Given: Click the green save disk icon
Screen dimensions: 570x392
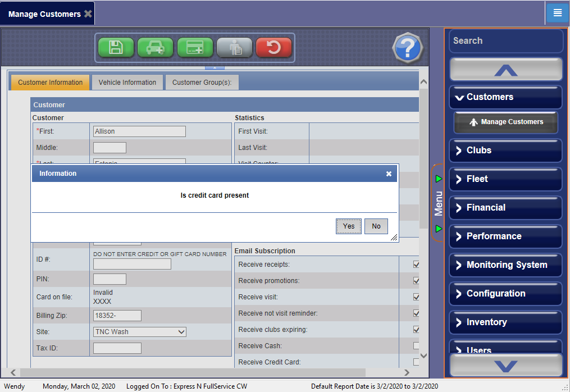Looking at the screenshot, I should (116, 48).
